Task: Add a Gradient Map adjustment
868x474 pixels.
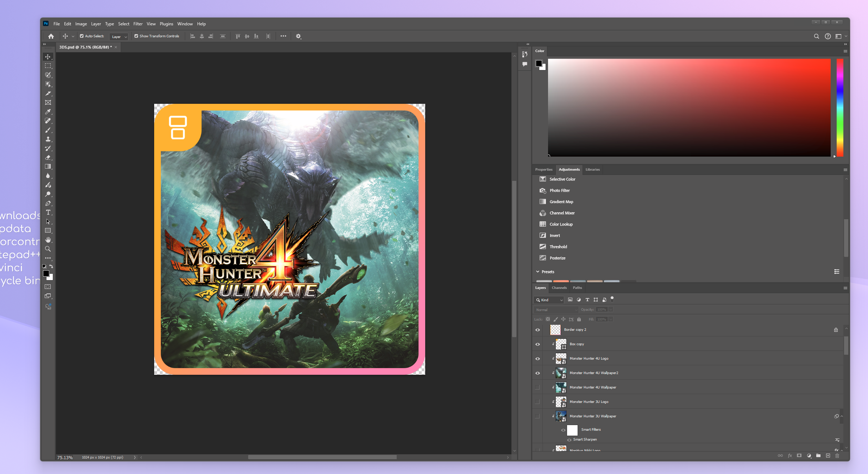Action: [561, 202]
